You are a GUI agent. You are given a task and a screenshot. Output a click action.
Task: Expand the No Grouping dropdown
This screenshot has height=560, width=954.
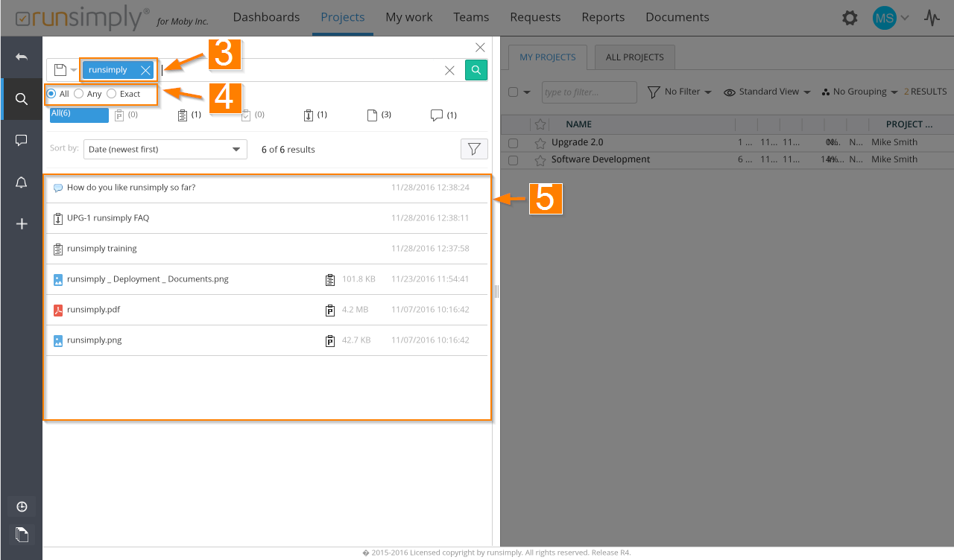[859, 92]
